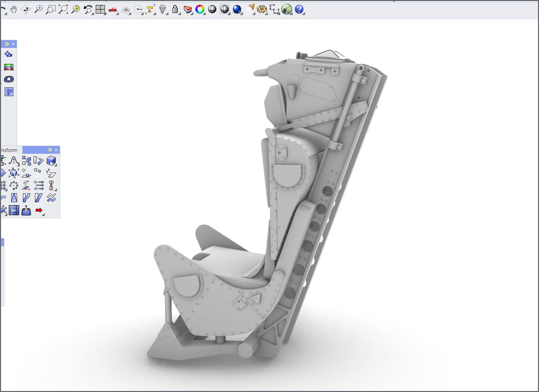
Task: Click the Undo View Change icon
Action: click(x=88, y=9)
